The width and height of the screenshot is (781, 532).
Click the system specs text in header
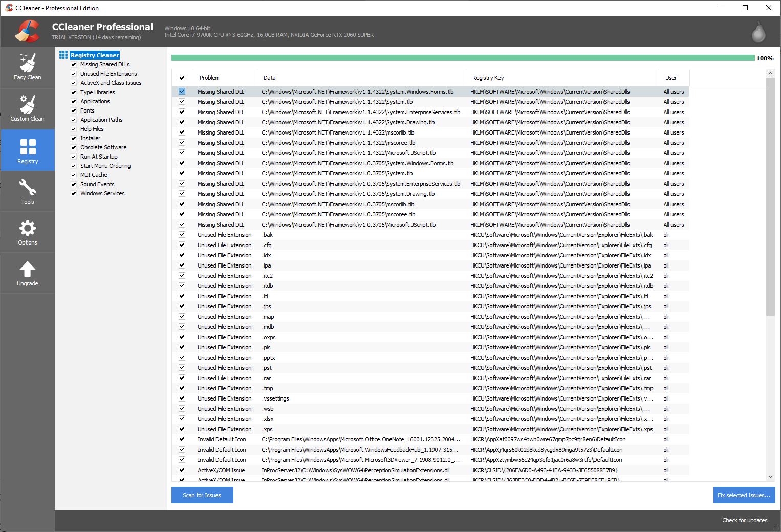[x=269, y=32]
